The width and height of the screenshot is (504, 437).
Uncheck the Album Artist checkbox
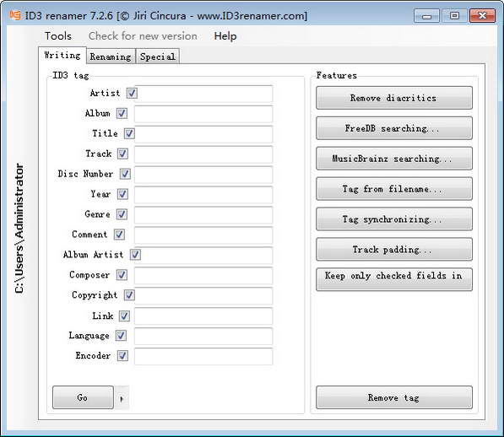click(135, 255)
